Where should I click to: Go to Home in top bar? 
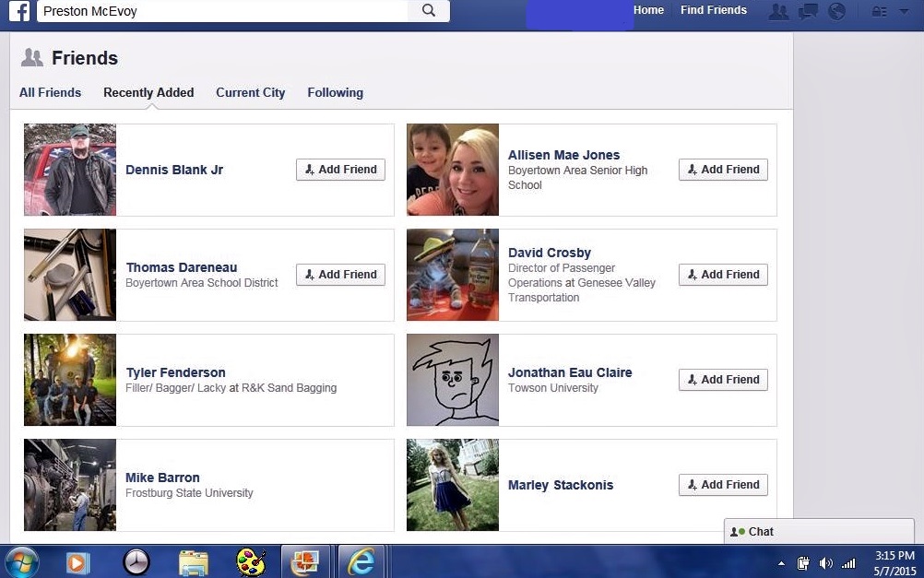pyautogui.click(x=649, y=10)
